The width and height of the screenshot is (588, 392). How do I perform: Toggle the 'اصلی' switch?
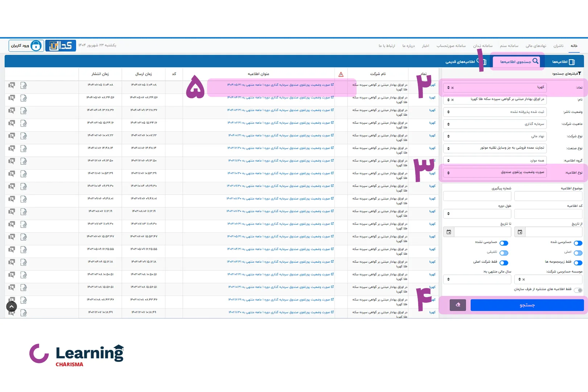(x=578, y=253)
